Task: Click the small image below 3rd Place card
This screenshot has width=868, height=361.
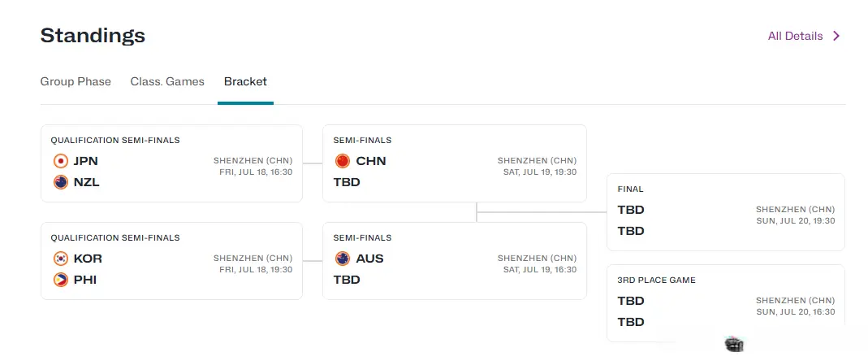Action: pos(734,344)
